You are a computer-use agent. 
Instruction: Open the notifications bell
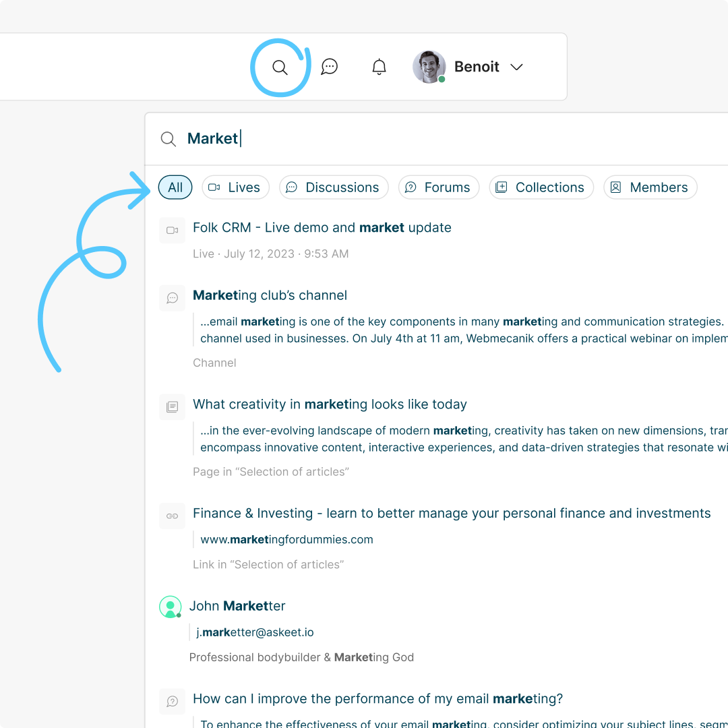pos(380,67)
